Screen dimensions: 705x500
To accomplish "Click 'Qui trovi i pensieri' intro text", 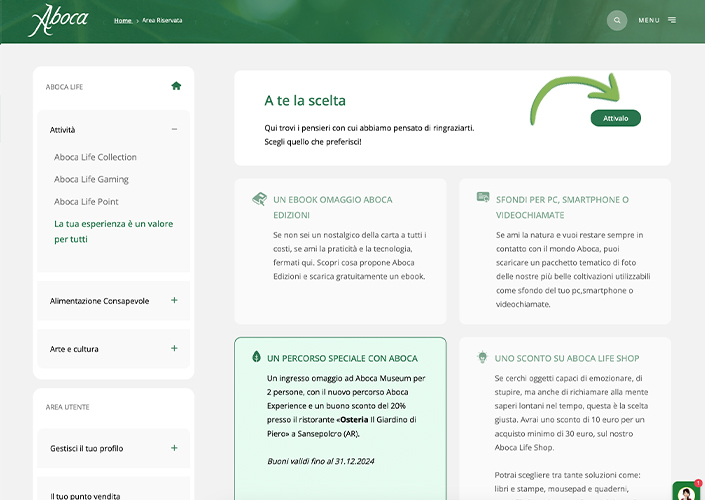I will [369, 134].
